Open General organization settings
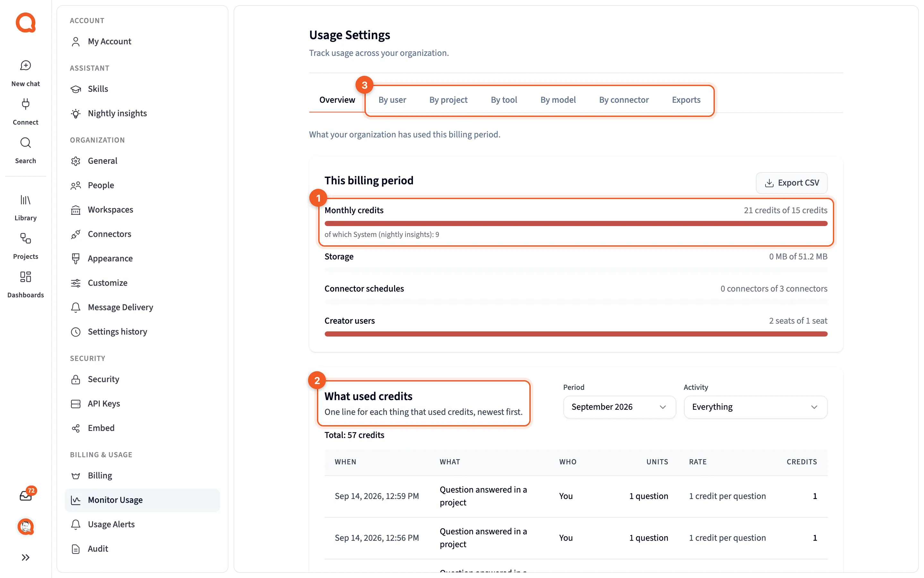This screenshot has height=578, width=924. tap(142, 161)
